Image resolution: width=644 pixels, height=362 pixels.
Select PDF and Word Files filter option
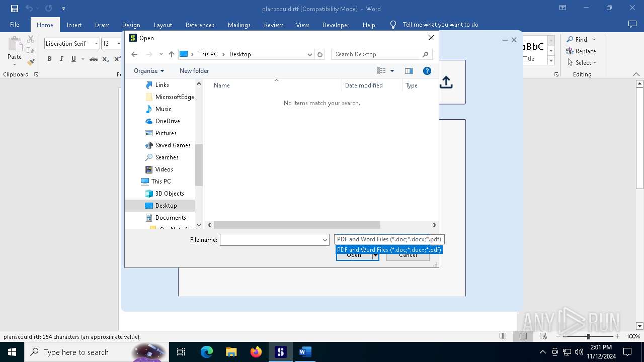pyautogui.click(x=389, y=249)
